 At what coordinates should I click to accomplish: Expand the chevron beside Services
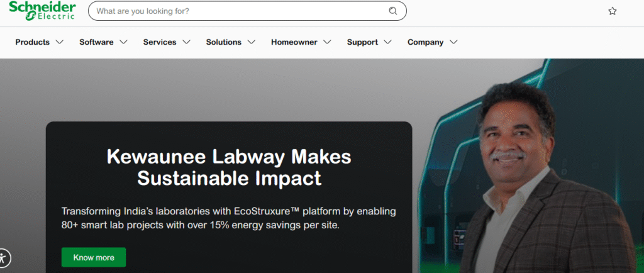(186, 42)
